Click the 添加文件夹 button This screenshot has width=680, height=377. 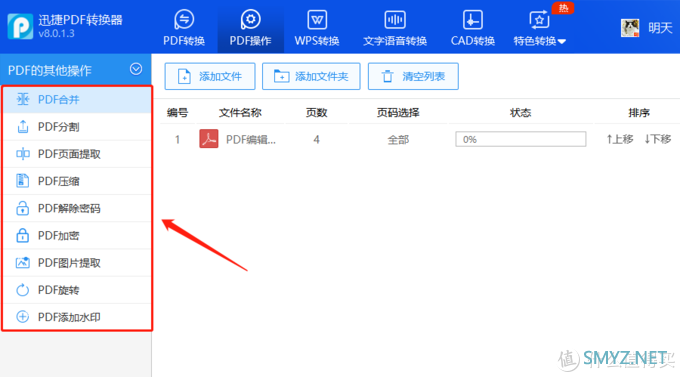[x=311, y=76]
